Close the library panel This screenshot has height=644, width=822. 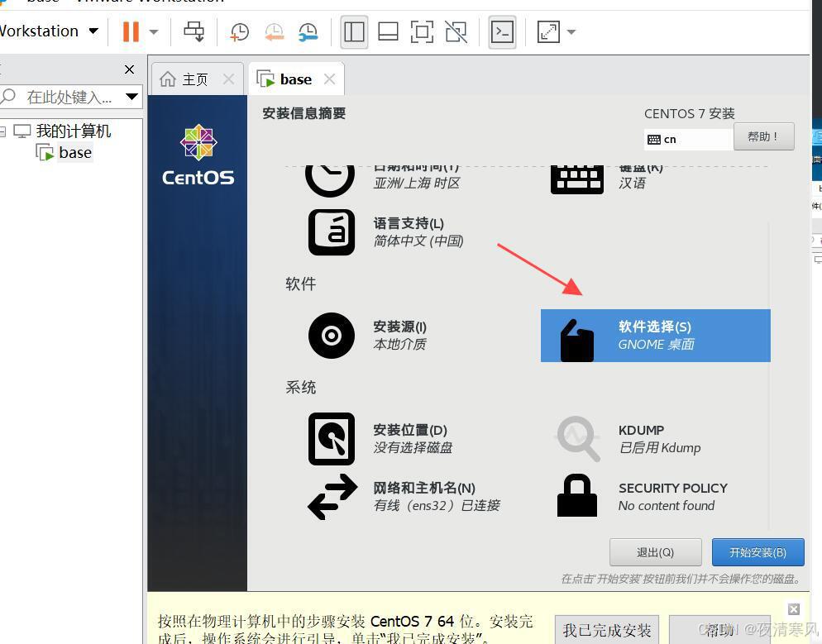[130, 69]
